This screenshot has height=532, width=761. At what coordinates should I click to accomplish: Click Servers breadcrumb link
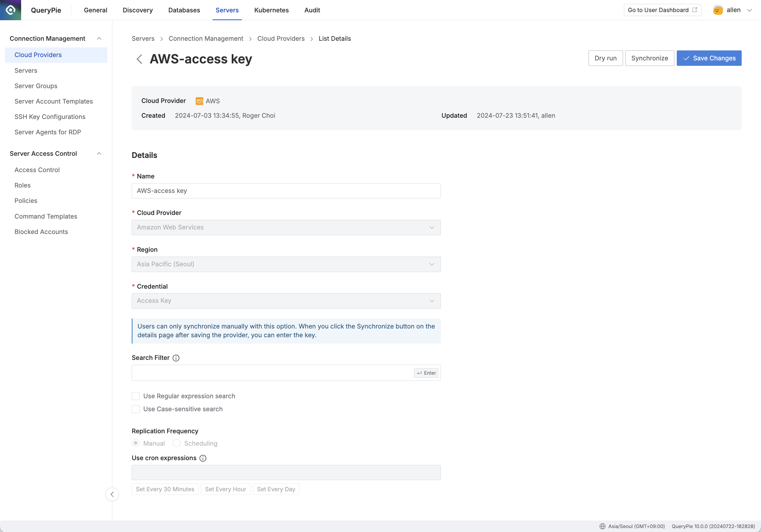pos(143,38)
